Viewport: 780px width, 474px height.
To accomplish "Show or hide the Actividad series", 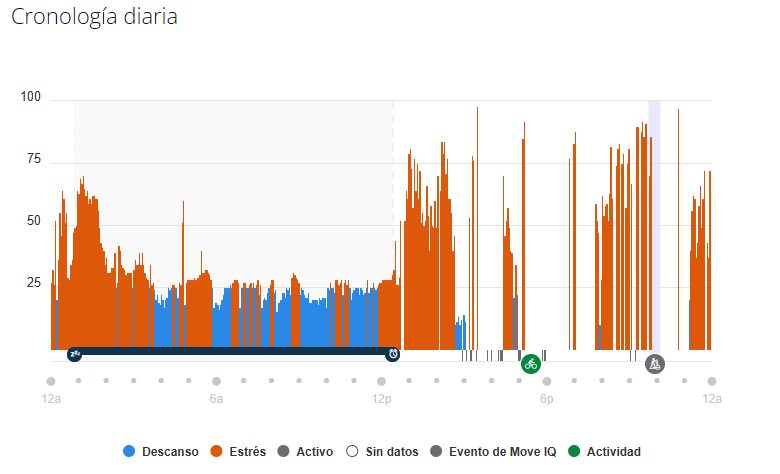I will (613, 452).
